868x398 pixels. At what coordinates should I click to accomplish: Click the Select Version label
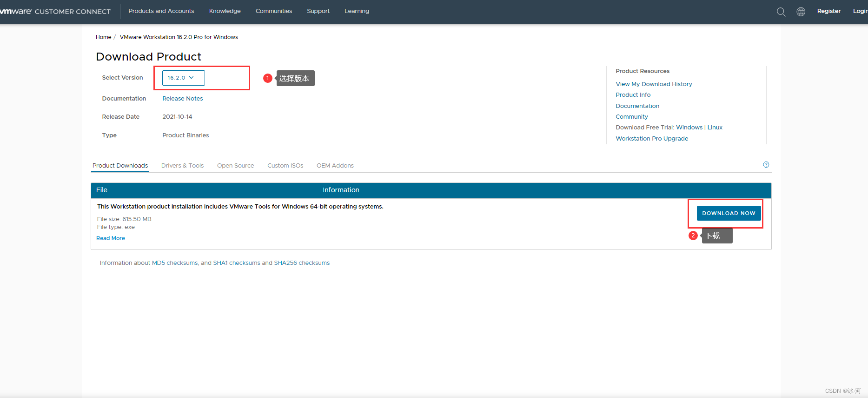pos(122,78)
